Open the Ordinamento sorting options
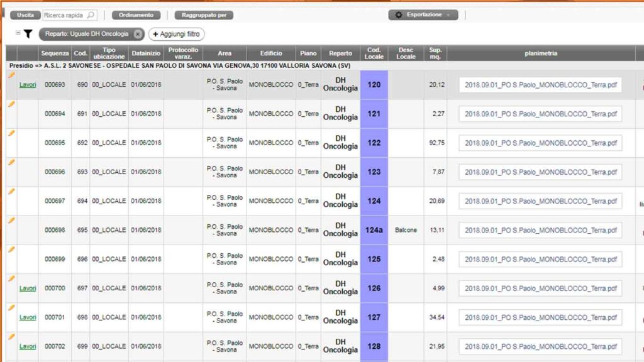 136,15
